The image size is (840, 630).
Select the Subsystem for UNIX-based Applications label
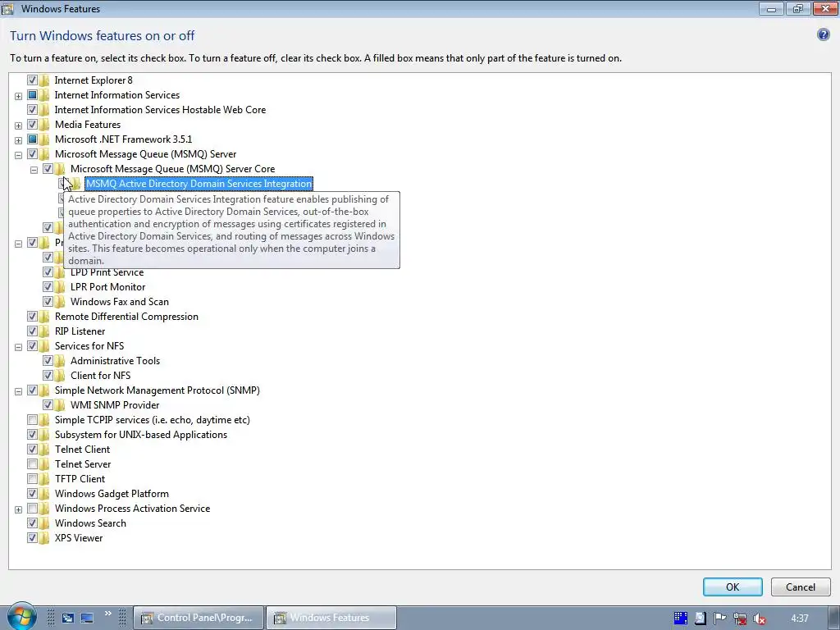point(141,435)
